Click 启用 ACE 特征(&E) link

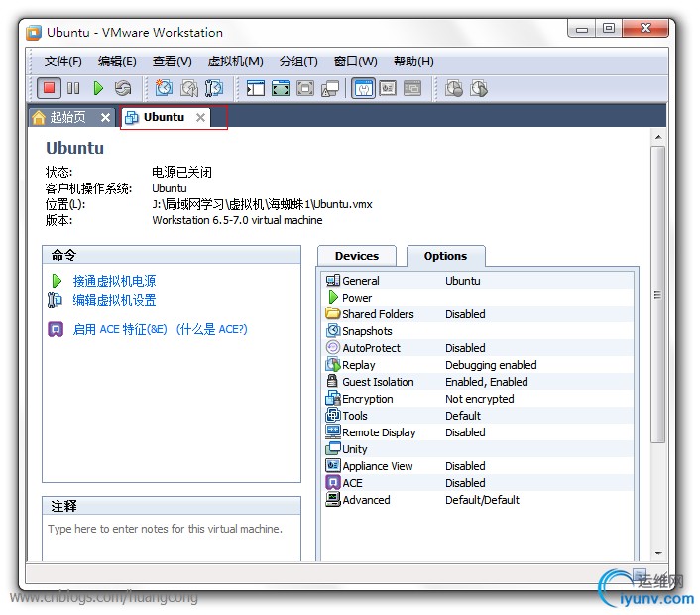(x=120, y=329)
